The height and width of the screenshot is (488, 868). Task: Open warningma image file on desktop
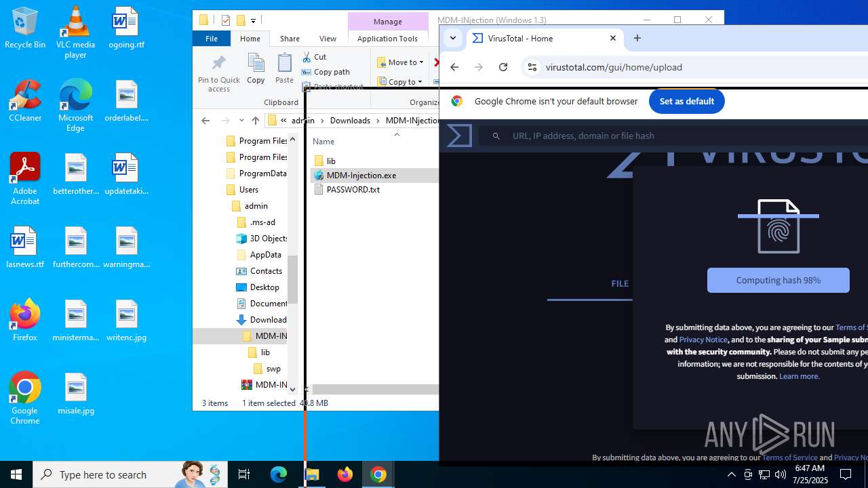[126, 248]
